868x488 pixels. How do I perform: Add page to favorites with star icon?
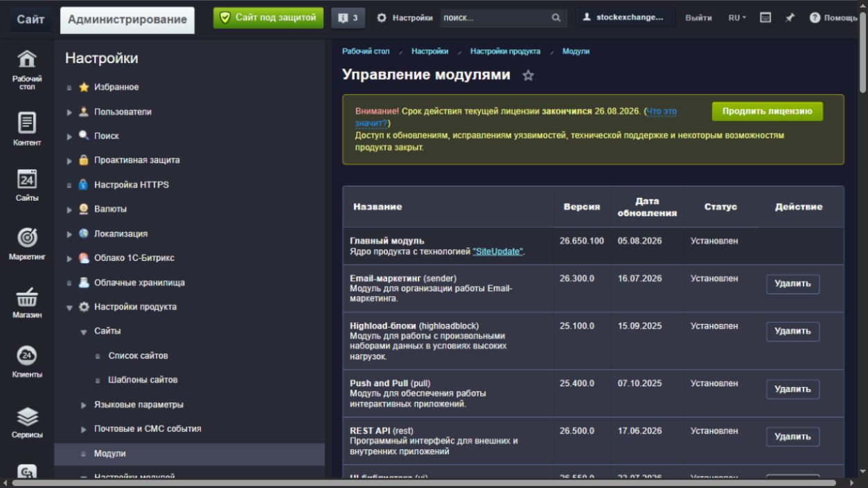(x=528, y=75)
